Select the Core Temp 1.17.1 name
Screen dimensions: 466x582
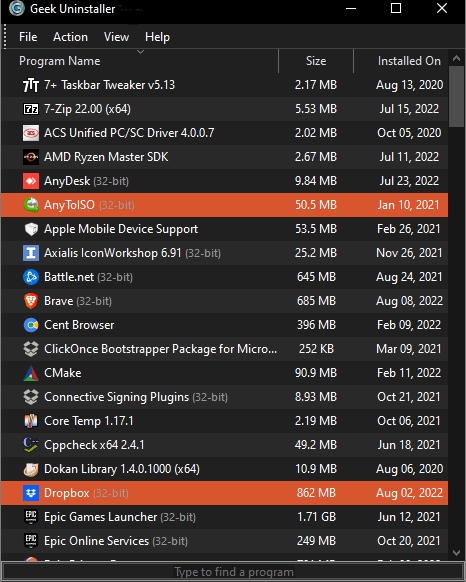point(88,421)
